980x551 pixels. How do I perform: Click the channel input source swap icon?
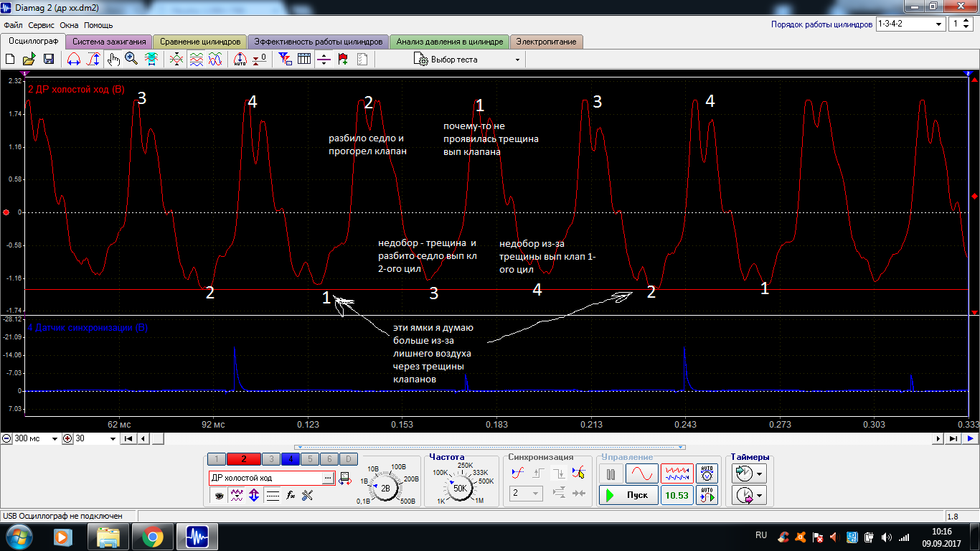tap(345, 478)
